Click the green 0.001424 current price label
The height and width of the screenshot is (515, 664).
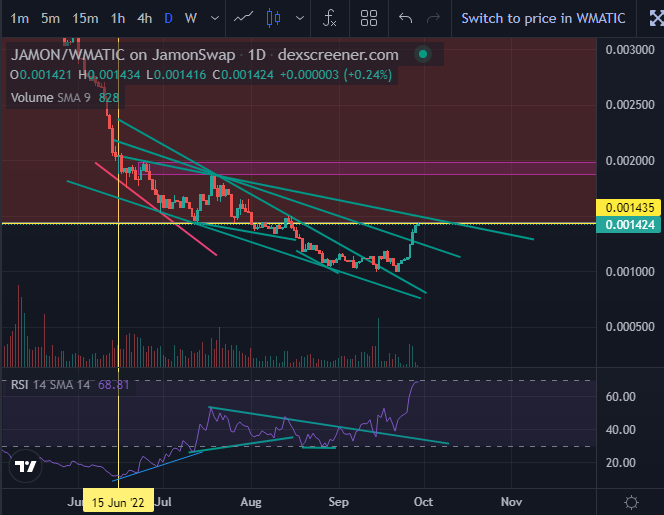(630, 224)
